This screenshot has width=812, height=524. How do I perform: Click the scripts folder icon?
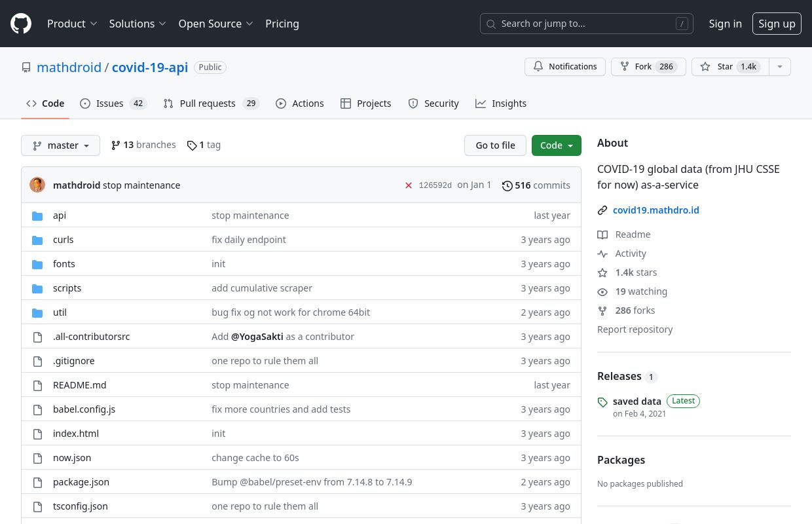click(x=37, y=288)
